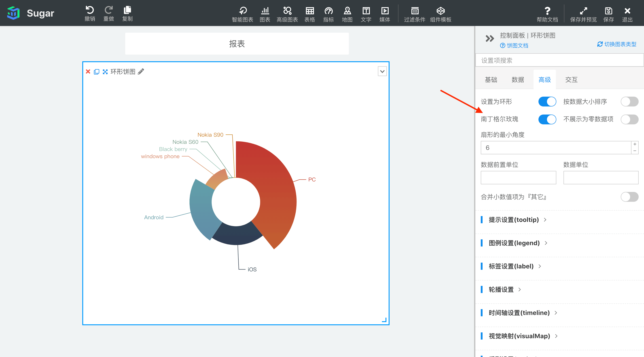Viewport: 644px width, 357px height.
Task: Insert a 文字 text component
Action: coord(366,14)
